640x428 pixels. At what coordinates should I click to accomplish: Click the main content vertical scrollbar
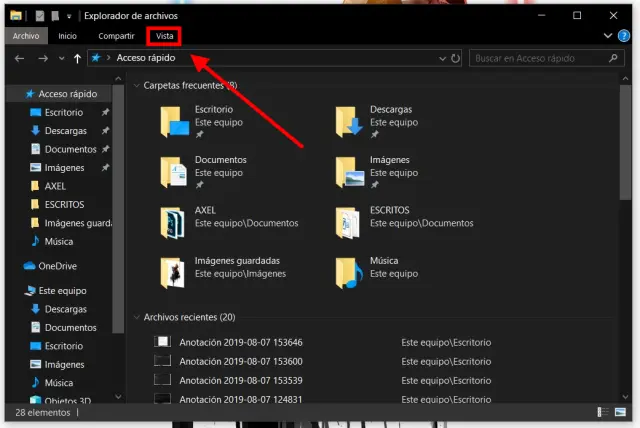(x=625, y=142)
